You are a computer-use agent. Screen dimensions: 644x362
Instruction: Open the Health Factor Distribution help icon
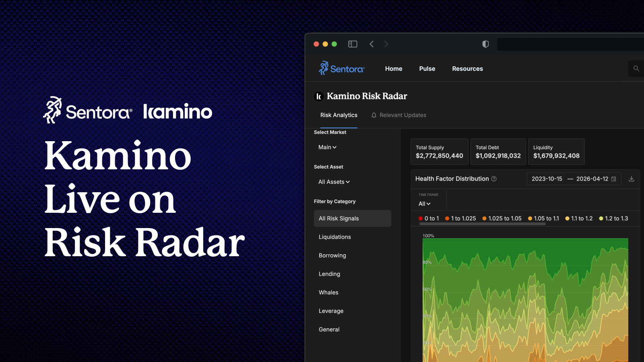[x=494, y=179]
